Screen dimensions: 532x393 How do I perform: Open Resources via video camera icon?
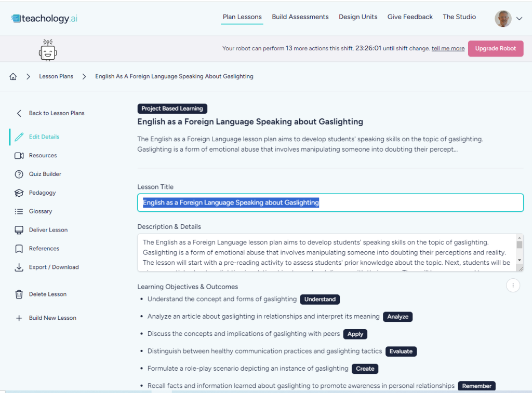[19, 156]
